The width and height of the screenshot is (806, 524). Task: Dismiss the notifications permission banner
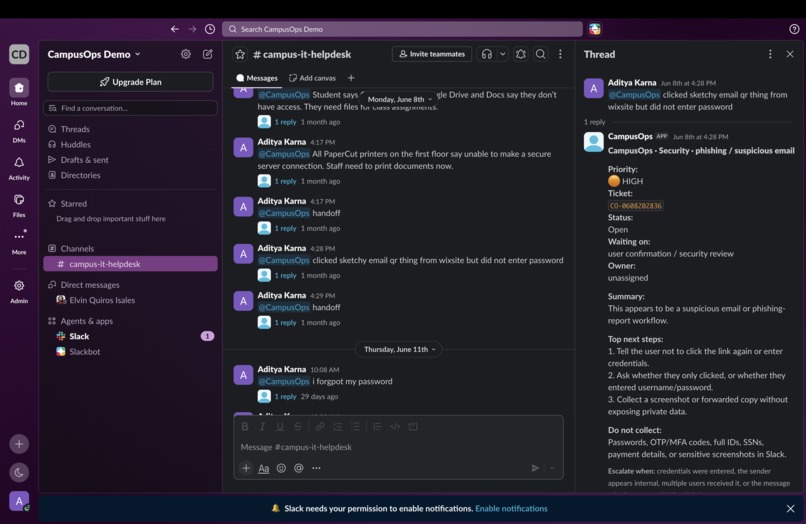791,509
